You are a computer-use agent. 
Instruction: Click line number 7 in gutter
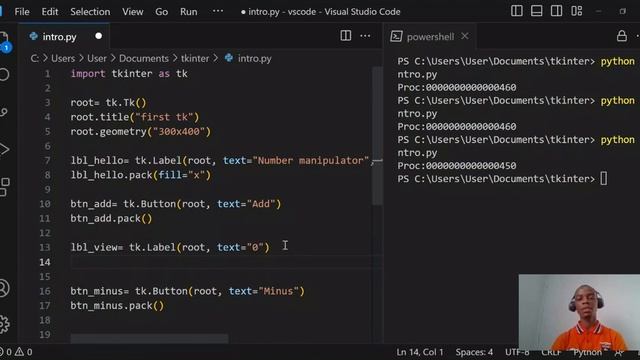(47, 160)
